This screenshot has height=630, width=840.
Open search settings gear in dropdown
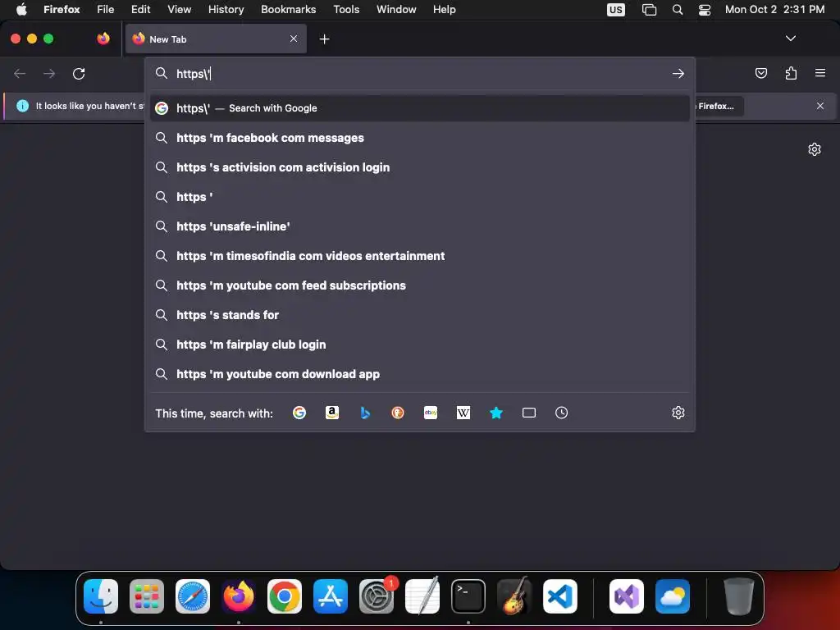678,413
